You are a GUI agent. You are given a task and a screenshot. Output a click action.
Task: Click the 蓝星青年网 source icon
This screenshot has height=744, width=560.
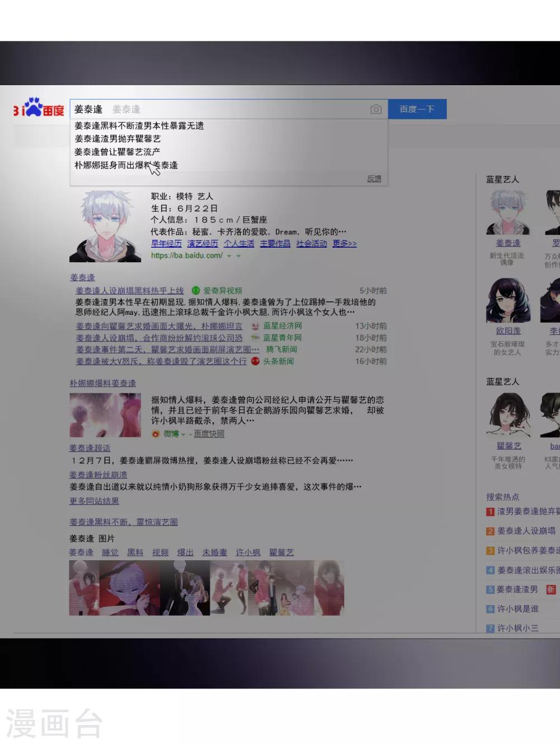pyautogui.click(x=255, y=338)
